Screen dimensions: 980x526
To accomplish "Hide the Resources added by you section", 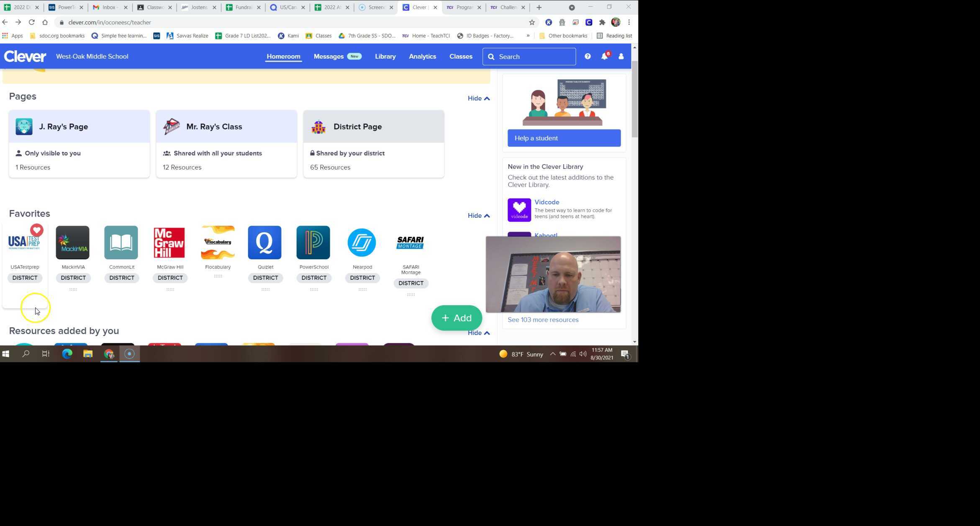I will pyautogui.click(x=478, y=333).
